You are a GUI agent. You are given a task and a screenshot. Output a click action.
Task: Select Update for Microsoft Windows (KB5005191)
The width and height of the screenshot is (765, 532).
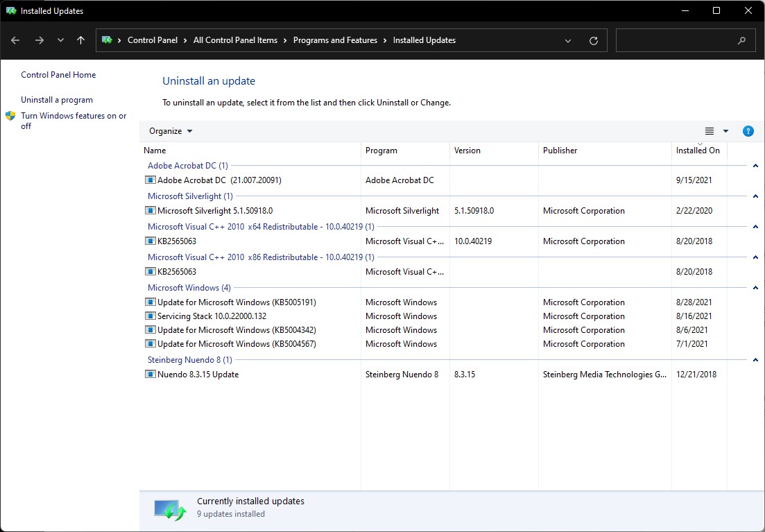click(237, 302)
